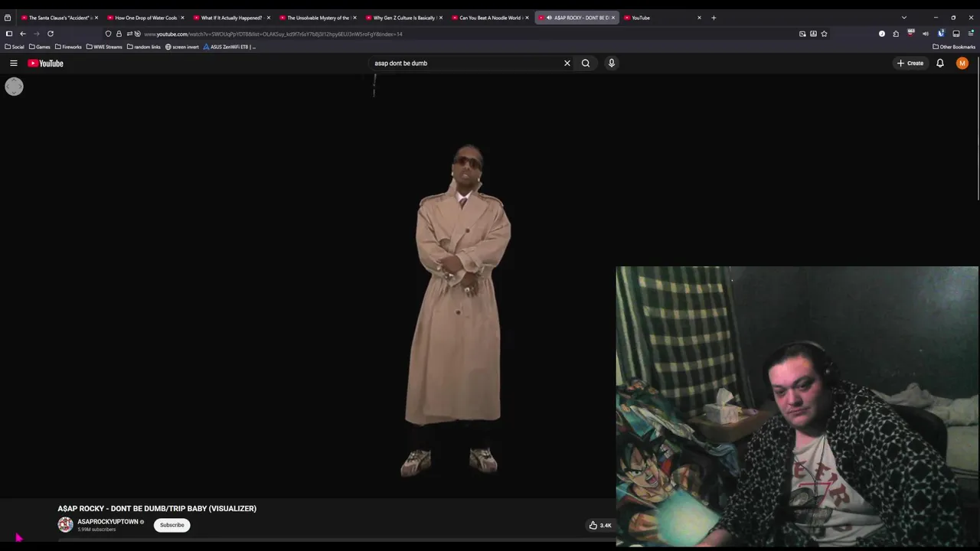The height and width of the screenshot is (551, 980).
Task: Go to YouTube home via logo
Action: (46, 64)
